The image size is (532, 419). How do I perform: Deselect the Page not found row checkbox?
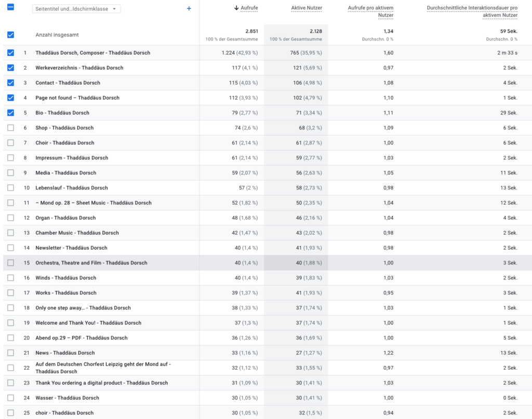point(10,98)
